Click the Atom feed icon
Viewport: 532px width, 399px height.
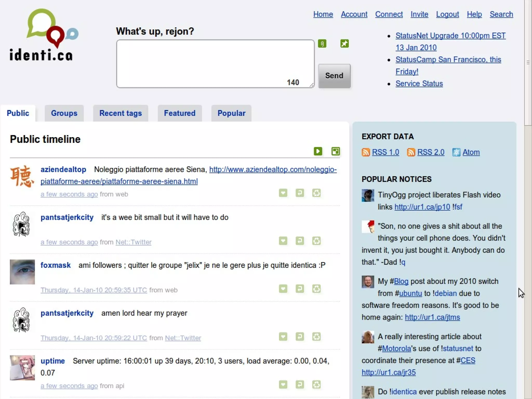pos(456,152)
